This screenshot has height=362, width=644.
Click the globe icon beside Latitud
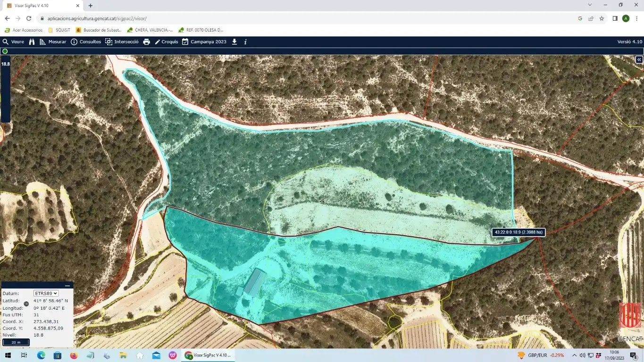[x=26, y=304]
